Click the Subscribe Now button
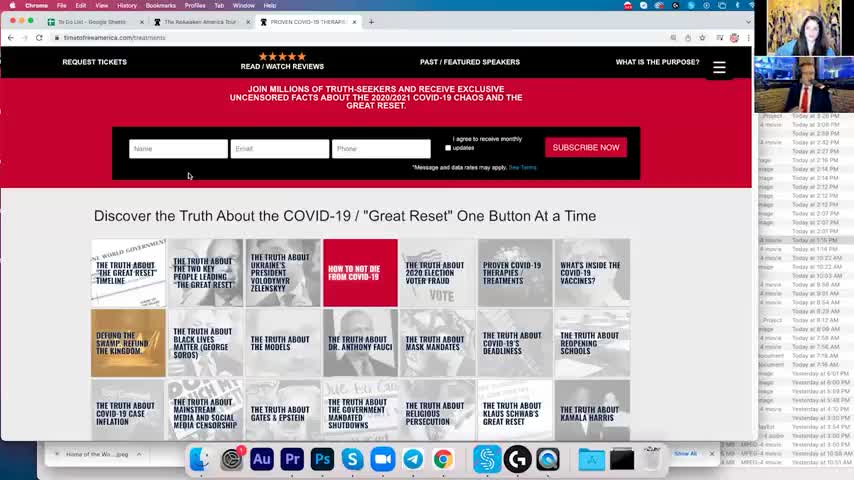Screen dimensions: 854x480 585,148
